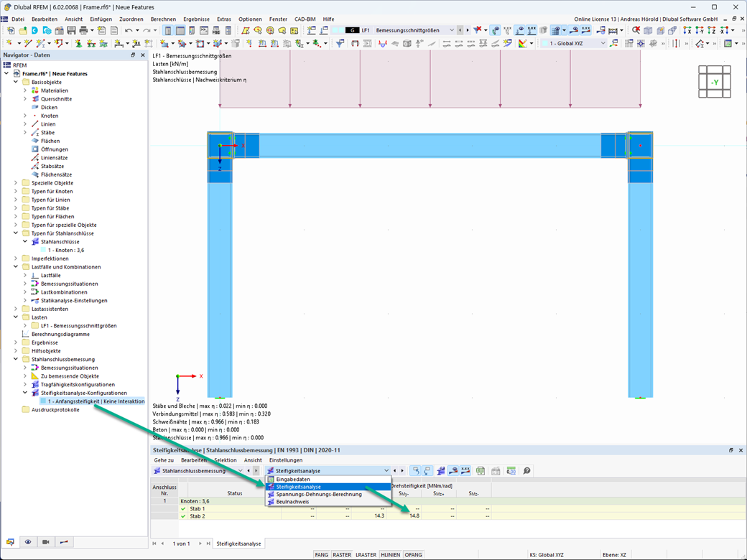Image resolution: width=747 pixels, height=560 pixels.
Task: Open the Berechnen menu
Action: pyautogui.click(x=163, y=19)
